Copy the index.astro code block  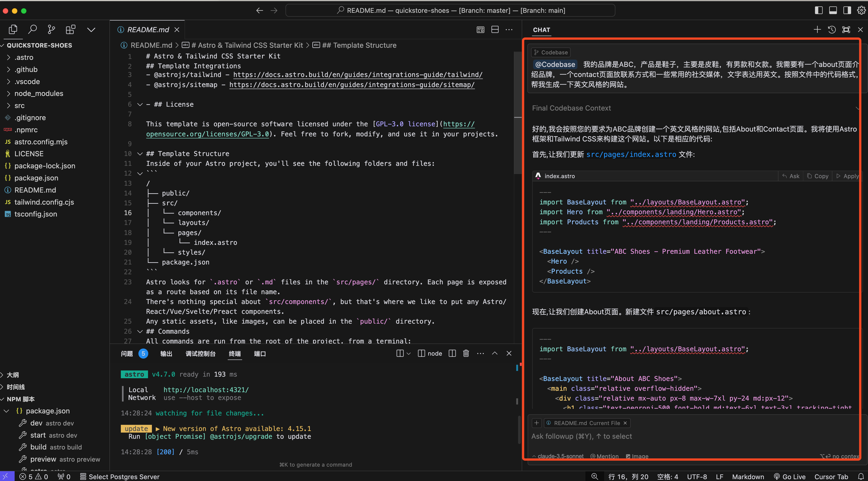tap(818, 176)
